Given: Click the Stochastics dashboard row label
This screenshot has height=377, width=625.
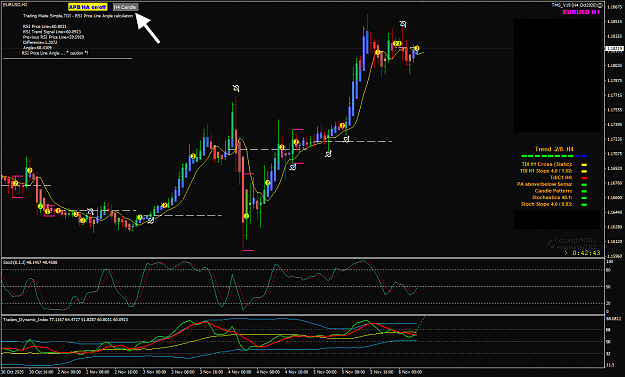Looking at the screenshot, I should tap(552, 197).
